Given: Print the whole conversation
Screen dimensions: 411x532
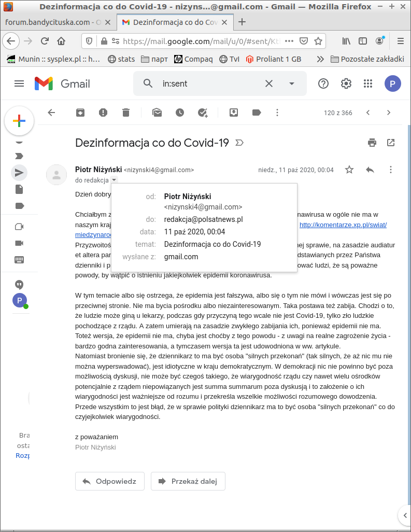Looking at the screenshot, I should tap(372, 143).
